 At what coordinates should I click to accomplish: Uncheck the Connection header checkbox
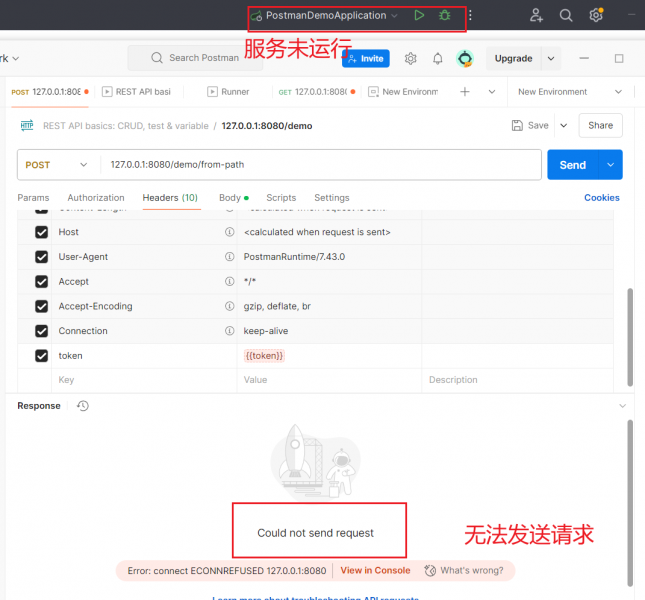coord(41,331)
